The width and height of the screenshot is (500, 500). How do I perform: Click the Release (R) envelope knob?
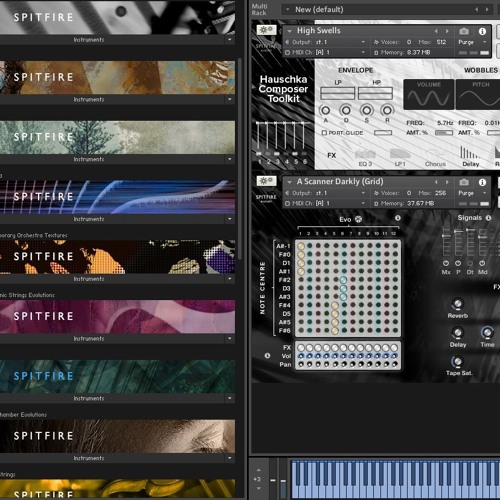[x=387, y=110]
